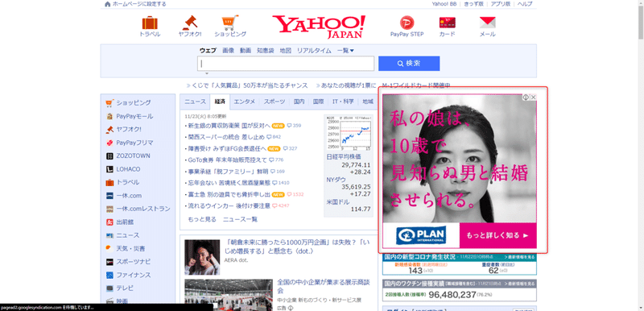
Task: Open headline 関西スーパーの統合 差し止め
Action: (x=226, y=137)
